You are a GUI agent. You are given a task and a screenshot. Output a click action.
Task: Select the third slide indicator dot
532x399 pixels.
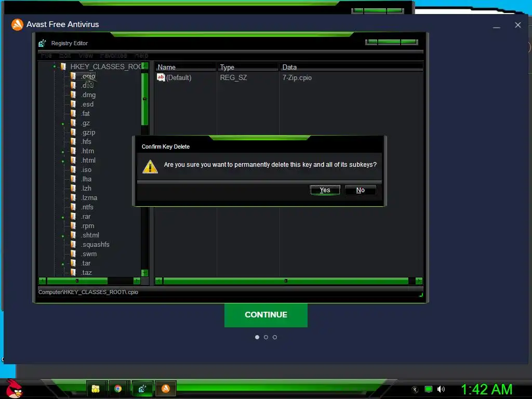click(275, 337)
